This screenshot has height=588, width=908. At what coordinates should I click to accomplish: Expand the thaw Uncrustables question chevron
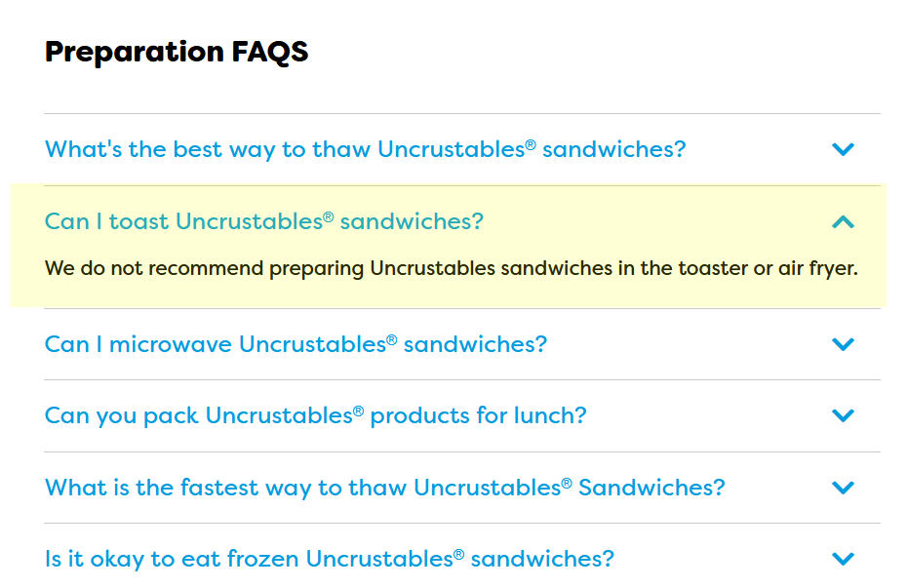[843, 150]
